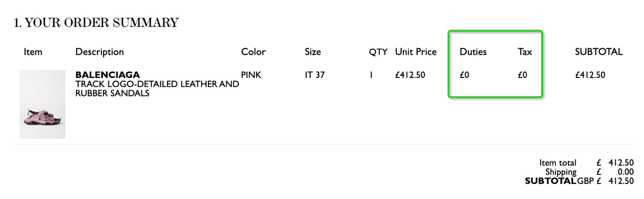The height and width of the screenshot is (199, 644).
Task: Click the Track logo-detailed sandals description
Action: tap(157, 89)
